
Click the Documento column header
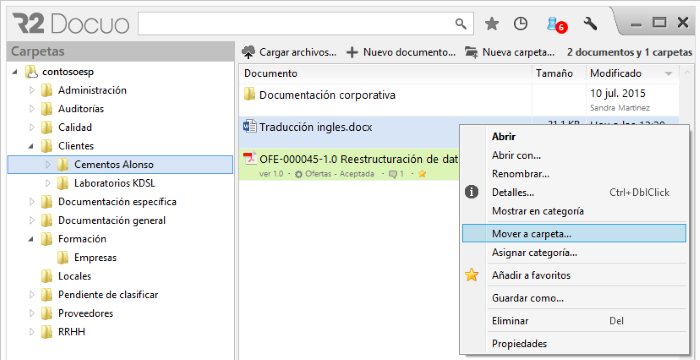tap(386, 73)
